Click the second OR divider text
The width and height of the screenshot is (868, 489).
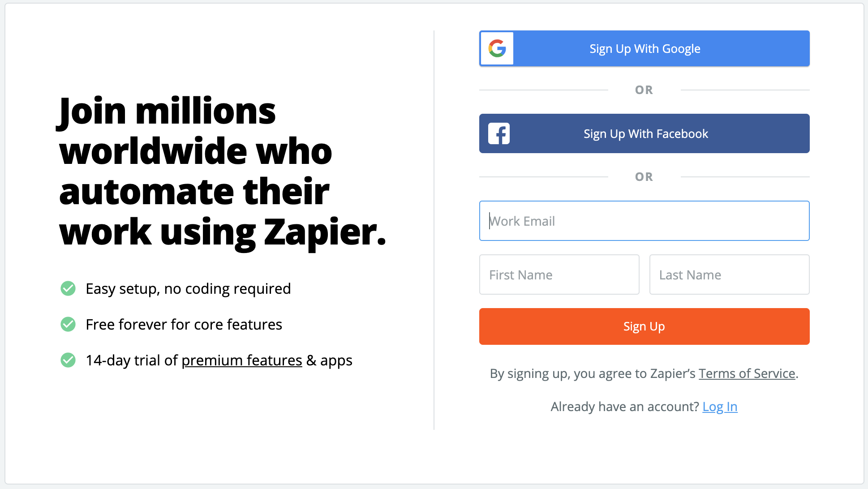coord(644,176)
